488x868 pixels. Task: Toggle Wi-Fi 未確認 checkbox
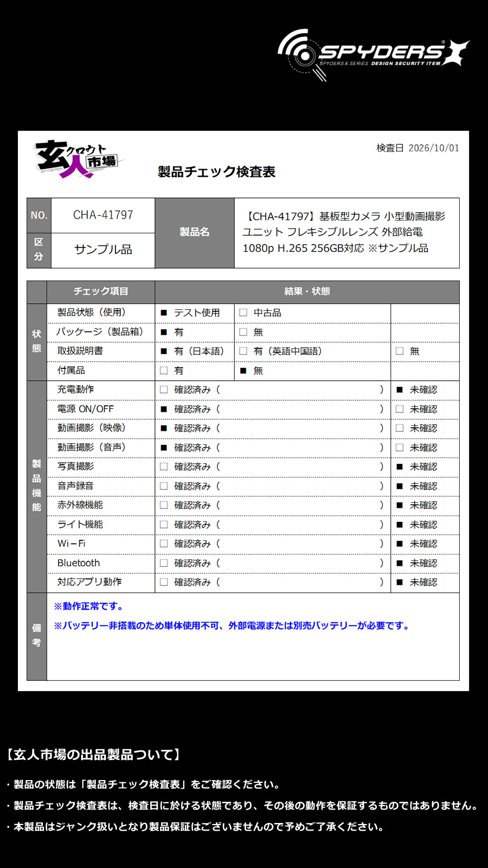pos(400,544)
